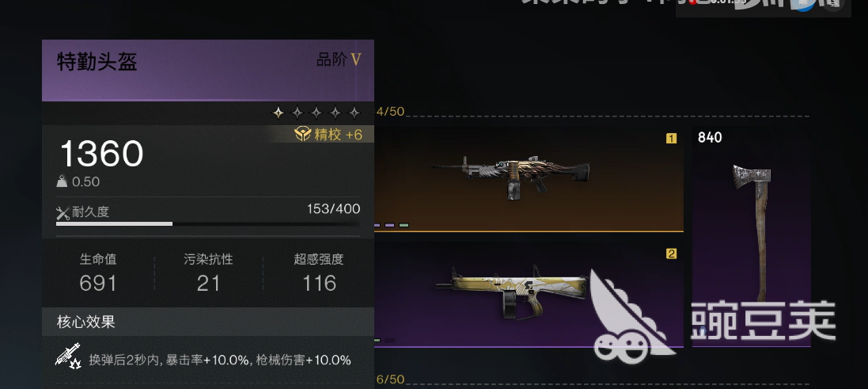Screen dimensions: 868x389
Task: Click the 污染抗性 21 stat
Action: (208, 272)
